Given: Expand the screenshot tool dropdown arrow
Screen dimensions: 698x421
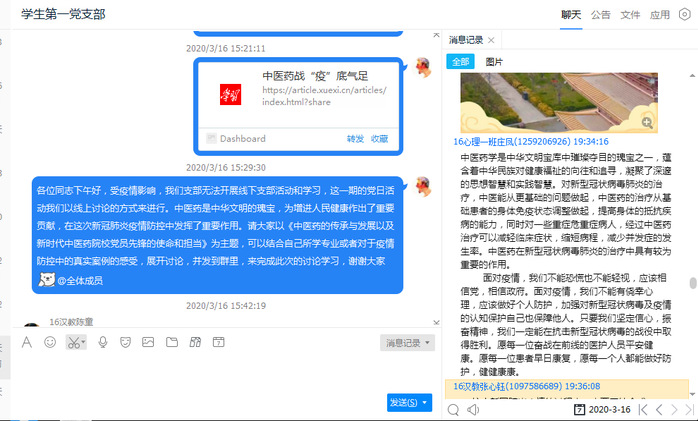Looking at the screenshot, I should [x=84, y=342].
